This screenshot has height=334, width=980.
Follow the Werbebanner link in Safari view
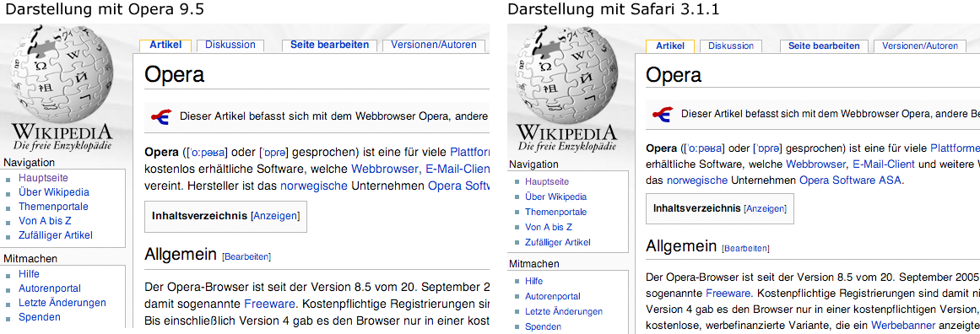(x=903, y=326)
